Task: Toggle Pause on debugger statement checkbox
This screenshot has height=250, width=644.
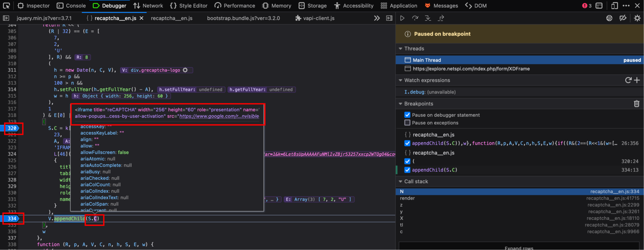Action: point(408,115)
